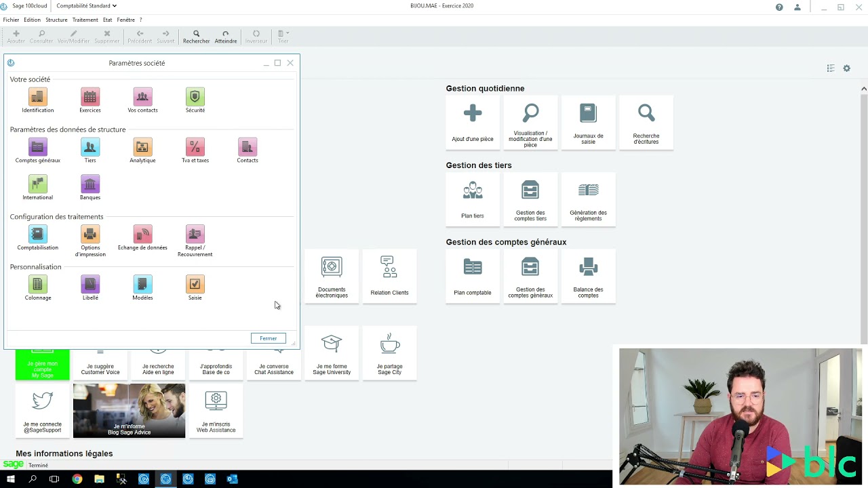The image size is (868, 488).
Task: Open the Traitement menu
Action: [85, 20]
